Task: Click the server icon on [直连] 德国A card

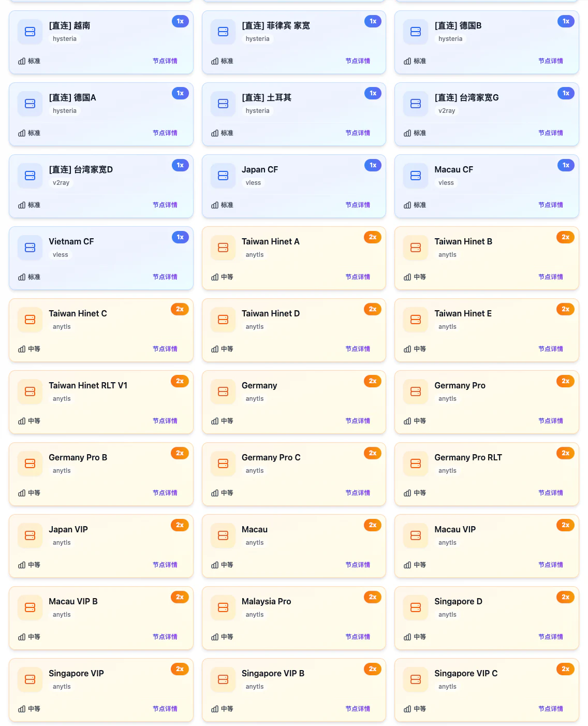Action: tap(30, 104)
